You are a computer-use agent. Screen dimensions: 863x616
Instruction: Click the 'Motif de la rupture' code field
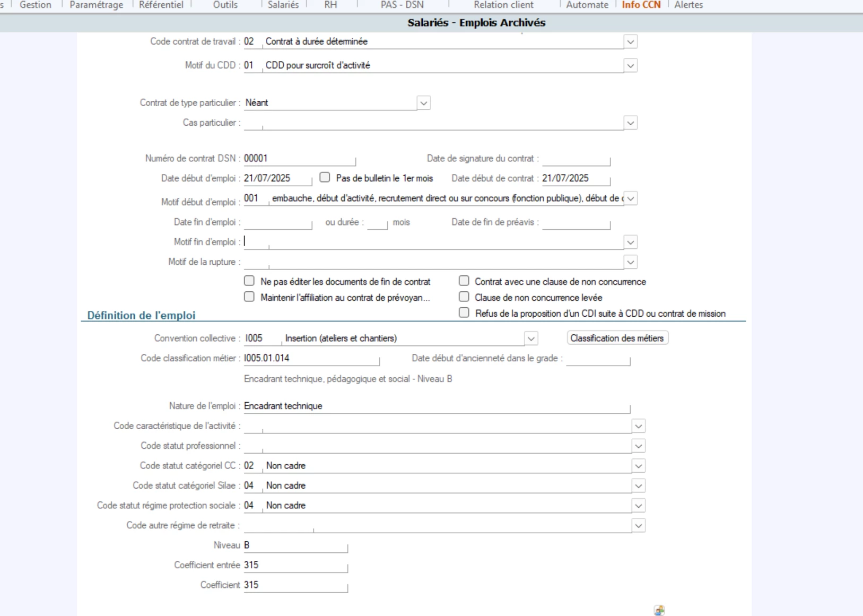click(x=256, y=262)
